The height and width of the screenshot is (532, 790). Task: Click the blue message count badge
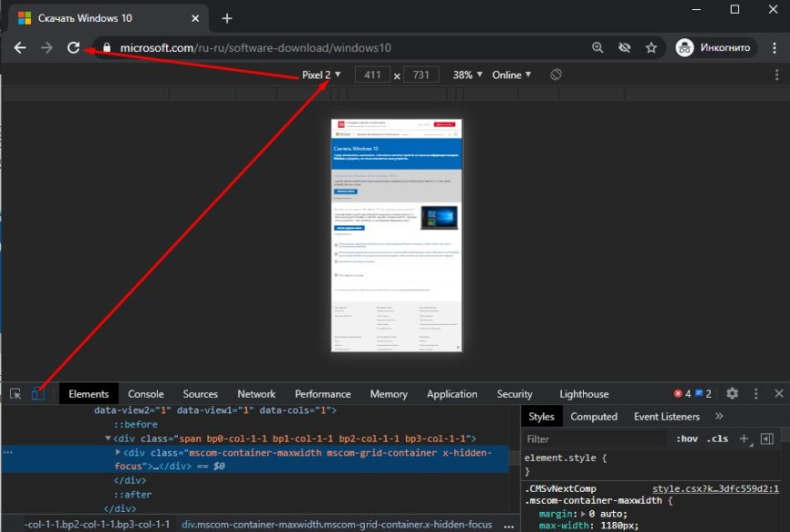(704, 394)
